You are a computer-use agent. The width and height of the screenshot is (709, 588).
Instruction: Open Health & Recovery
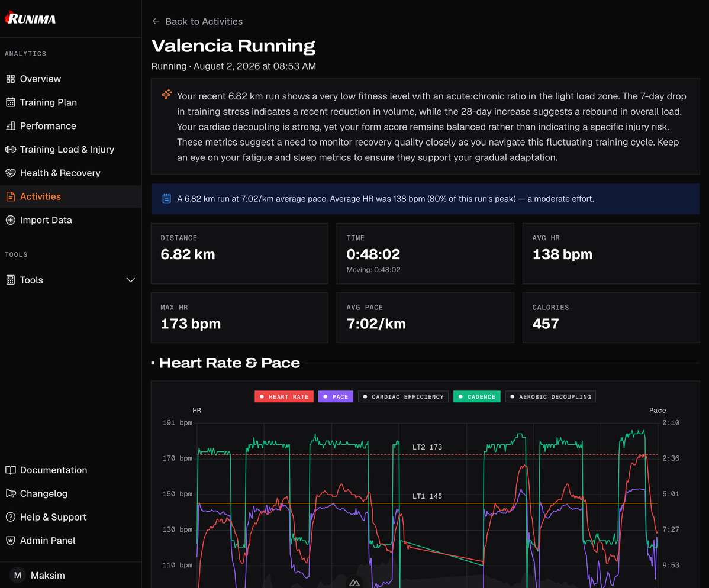(x=70, y=173)
